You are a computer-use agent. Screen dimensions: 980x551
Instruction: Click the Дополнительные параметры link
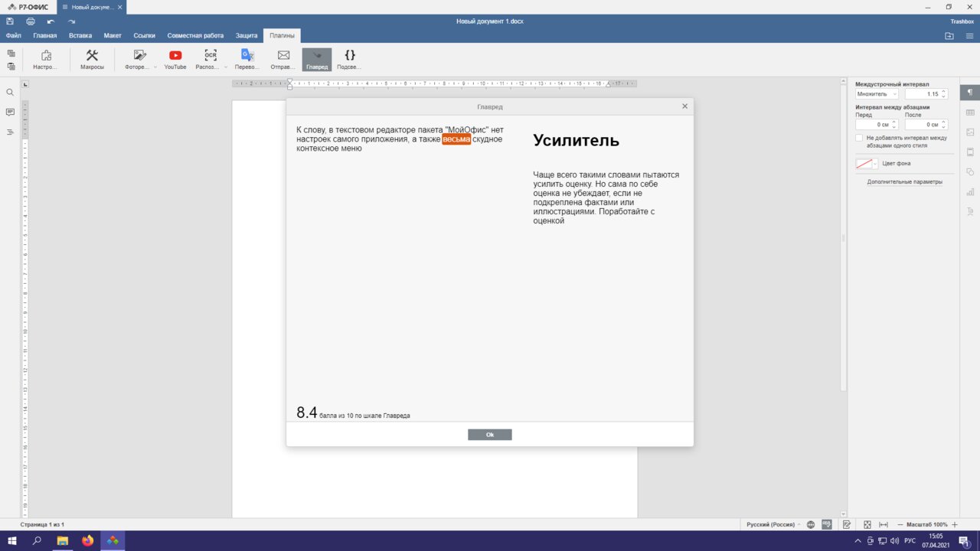tap(904, 182)
